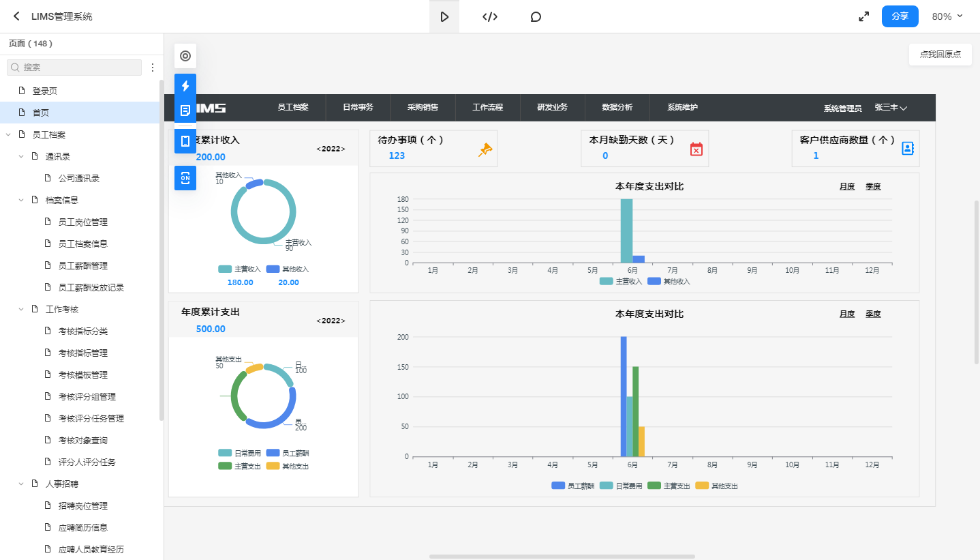This screenshot has width=980, height=560.
Task: Collapse the 员工档案 tree node
Action: [x=8, y=134]
